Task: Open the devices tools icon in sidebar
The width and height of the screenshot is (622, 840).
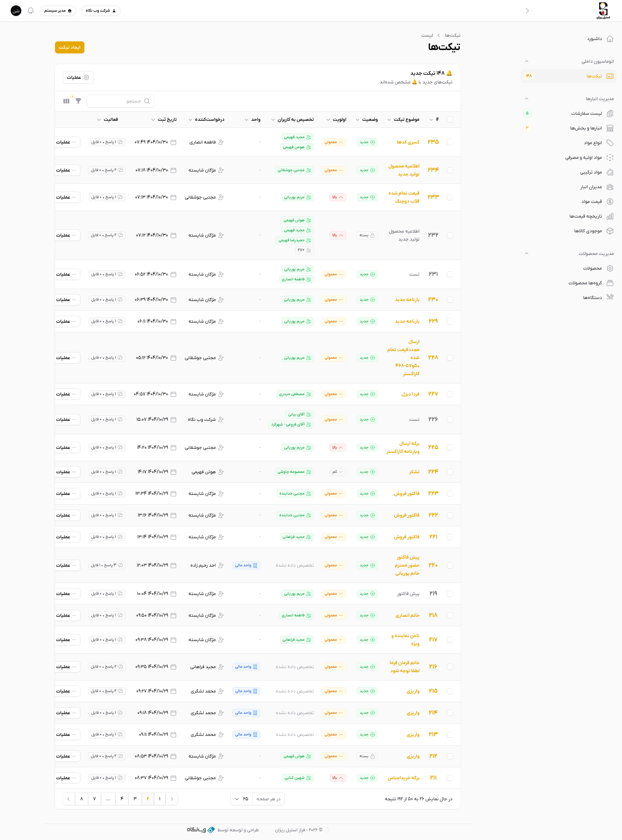Action: 610,298
